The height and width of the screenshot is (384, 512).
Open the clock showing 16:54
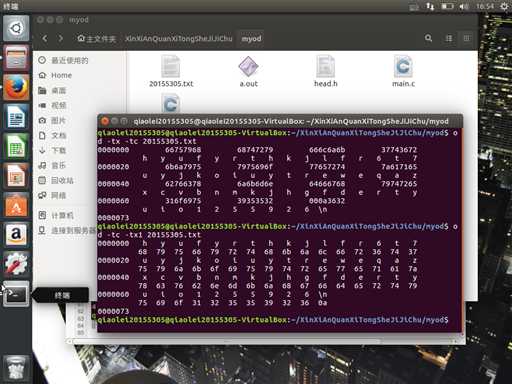click(x=485, y=6)
